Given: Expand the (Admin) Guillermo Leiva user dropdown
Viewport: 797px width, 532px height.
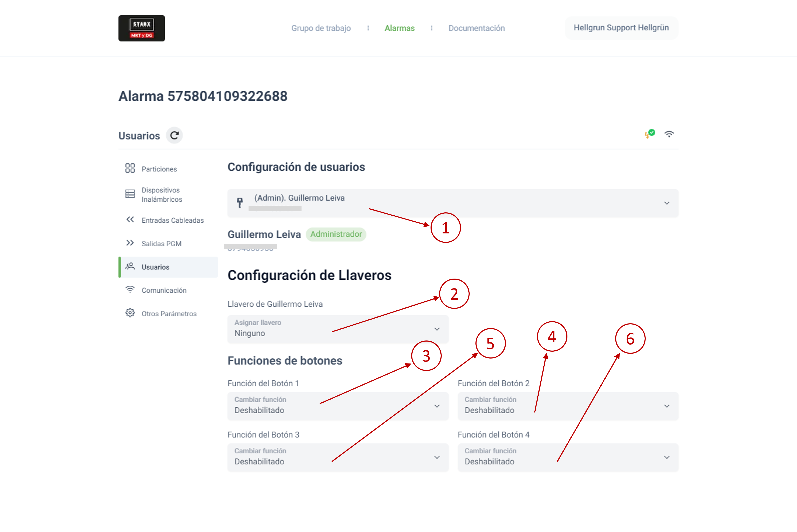Looking at the screenshot, I should click(x=666, y=203).
